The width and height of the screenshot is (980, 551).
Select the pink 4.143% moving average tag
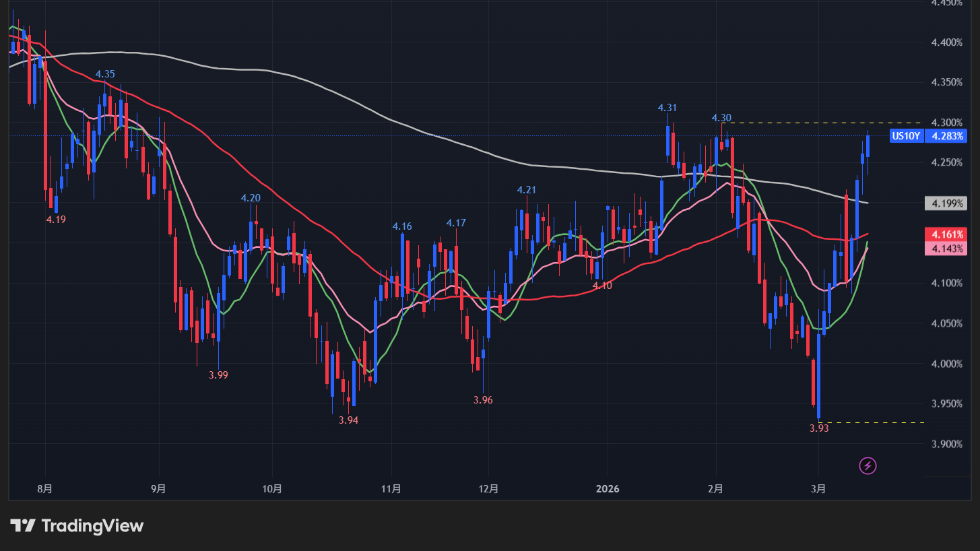(x=946, y=249)
